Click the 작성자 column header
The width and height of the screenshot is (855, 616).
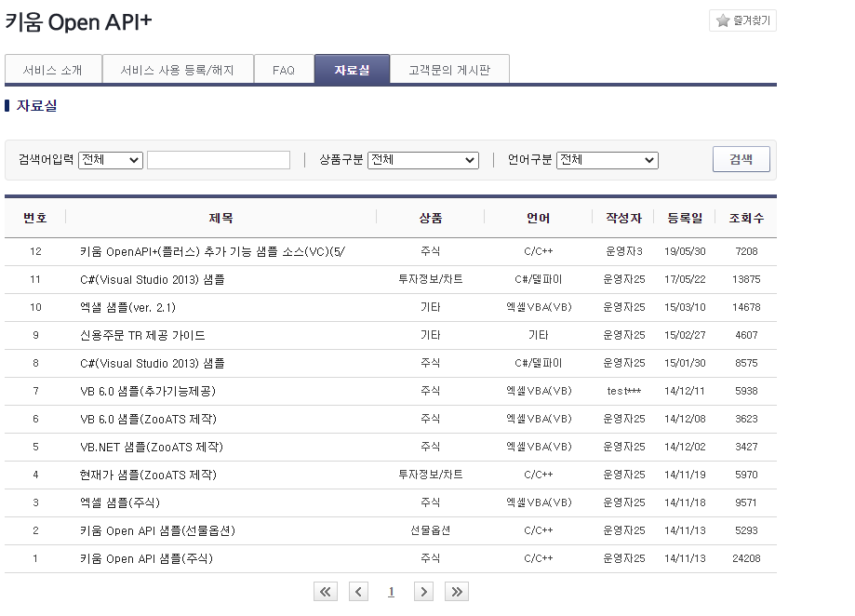click(x=623, y=218)
